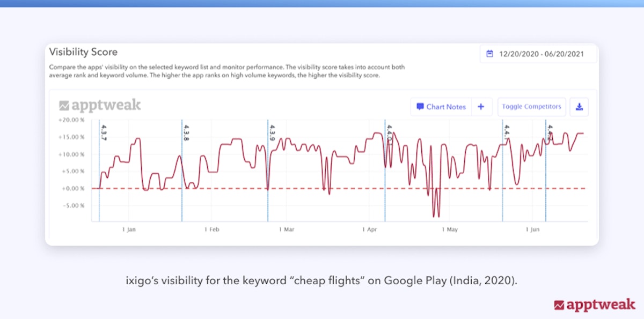Click the 4.3.9 release marker
The height and width of the screenshot is (319, 644).
tap(272, 132)
